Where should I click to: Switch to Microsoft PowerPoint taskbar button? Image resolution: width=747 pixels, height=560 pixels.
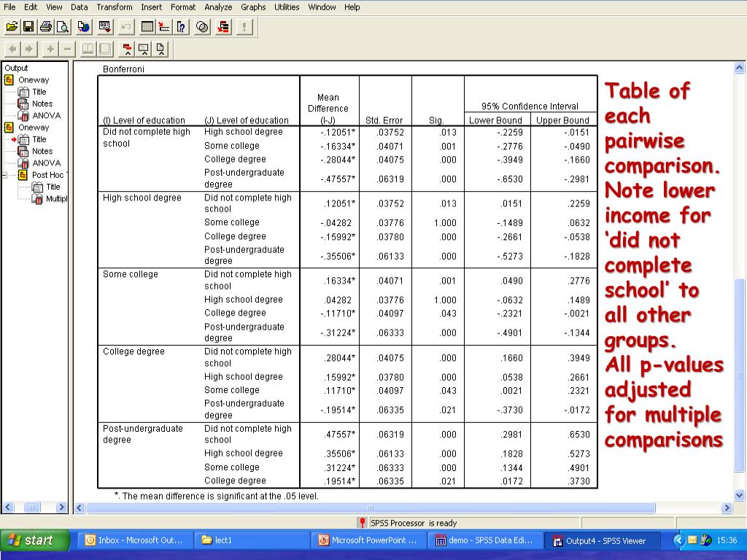pos(368,540)
